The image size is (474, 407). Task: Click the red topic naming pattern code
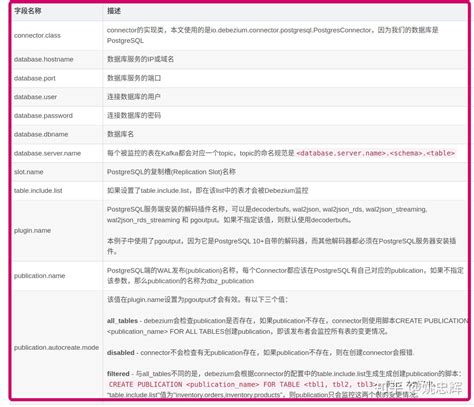[376, 153]
